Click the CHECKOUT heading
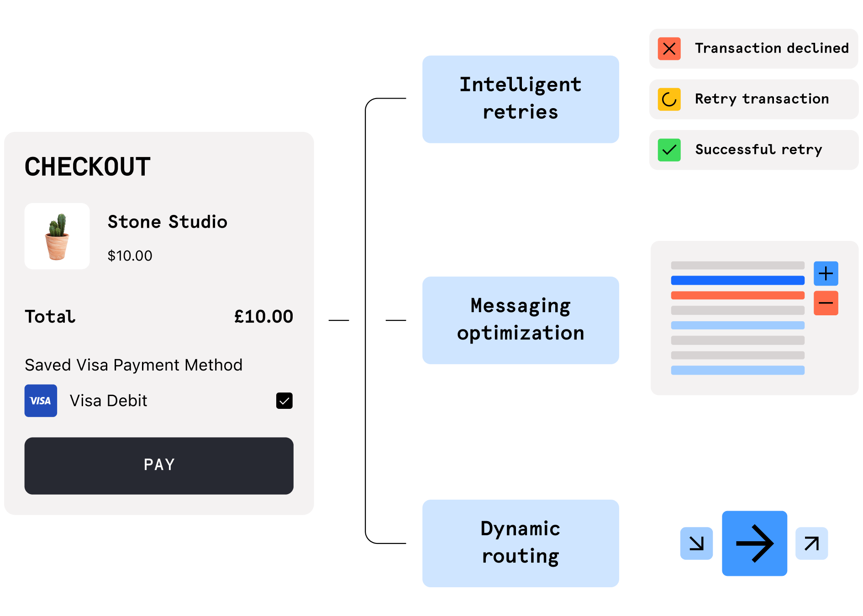863x616 pixels. tap(88, 167)
